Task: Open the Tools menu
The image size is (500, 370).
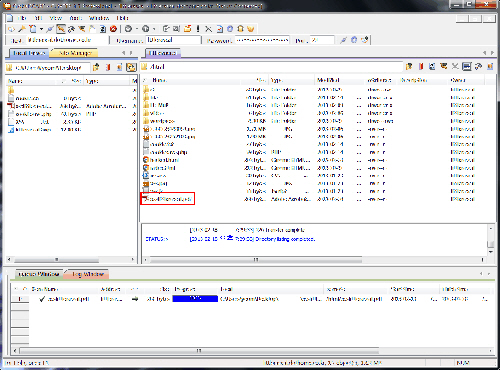Action: 76,18
